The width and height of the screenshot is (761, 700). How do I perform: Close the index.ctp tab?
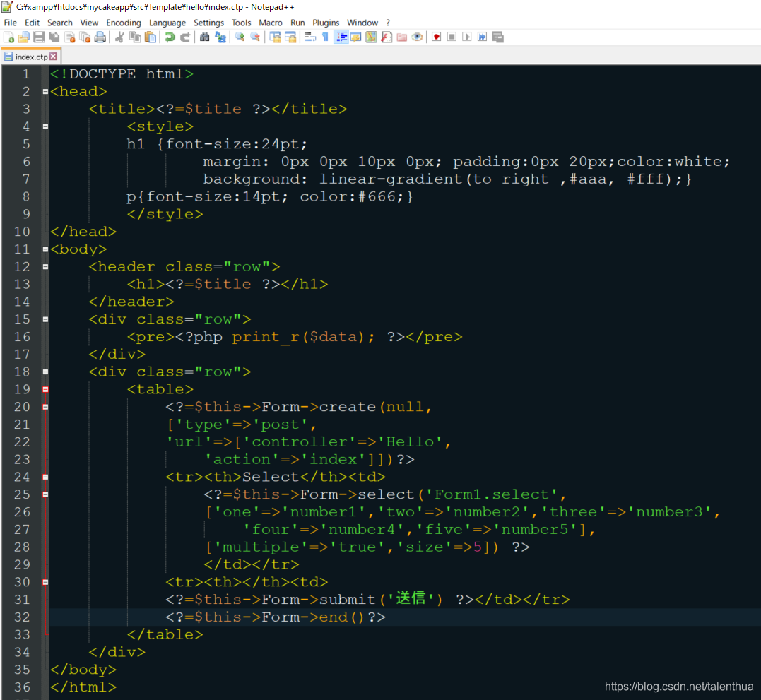point(54,55)
